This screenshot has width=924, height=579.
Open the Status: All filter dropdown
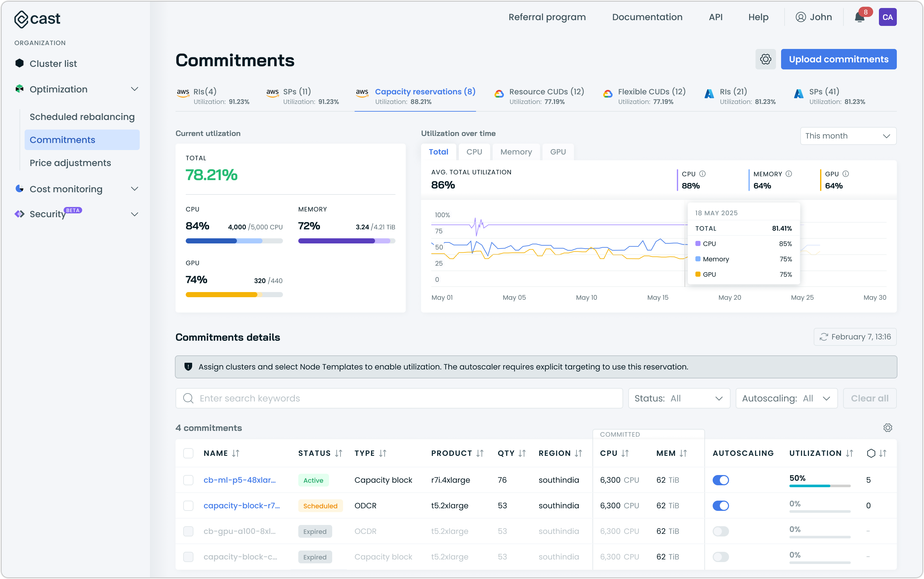[x=679, y=398]
